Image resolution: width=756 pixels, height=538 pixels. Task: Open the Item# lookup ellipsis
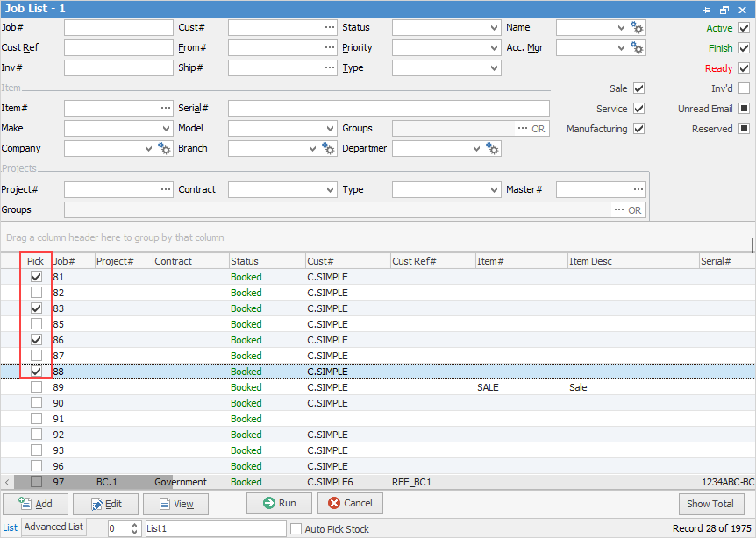(x=166, y=109)
